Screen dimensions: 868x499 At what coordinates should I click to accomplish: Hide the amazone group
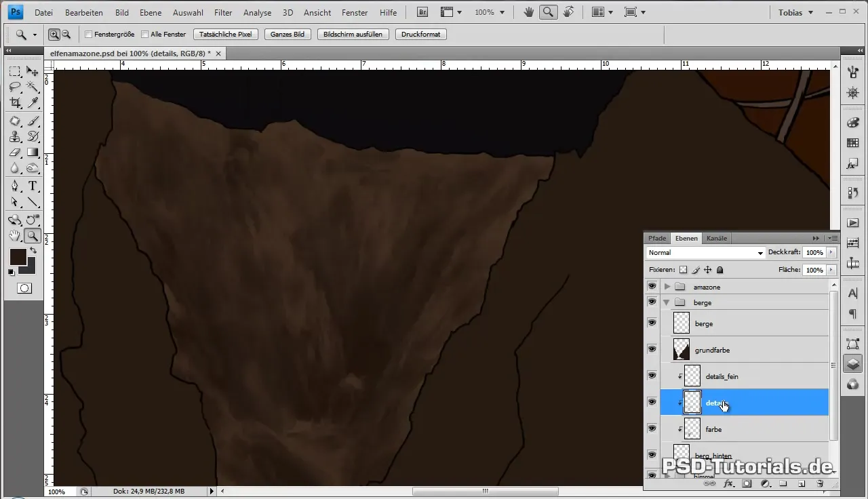(652, 287)
